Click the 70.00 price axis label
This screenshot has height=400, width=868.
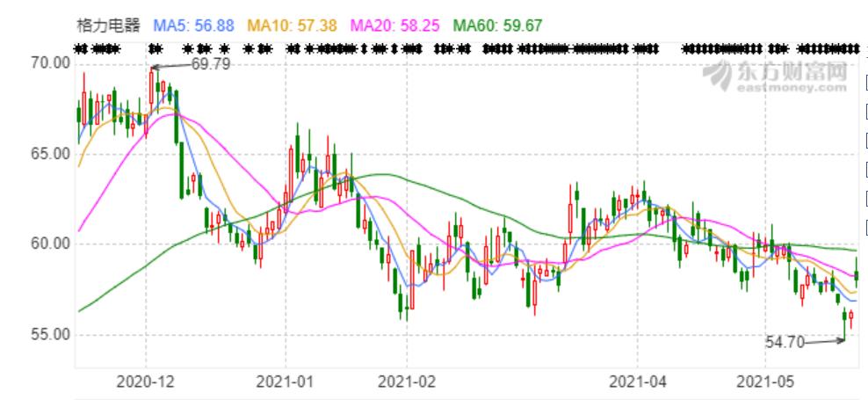tap(49, 63)
